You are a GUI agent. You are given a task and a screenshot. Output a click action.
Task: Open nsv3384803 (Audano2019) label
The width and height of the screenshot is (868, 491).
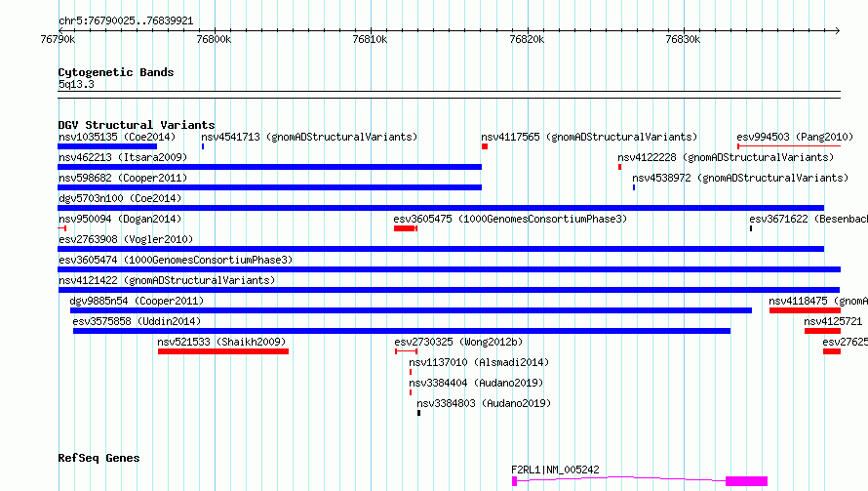[x=484, y=403]
